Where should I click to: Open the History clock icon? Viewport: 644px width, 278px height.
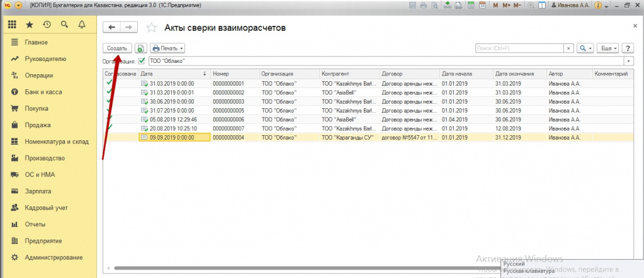tap(47, 25)
